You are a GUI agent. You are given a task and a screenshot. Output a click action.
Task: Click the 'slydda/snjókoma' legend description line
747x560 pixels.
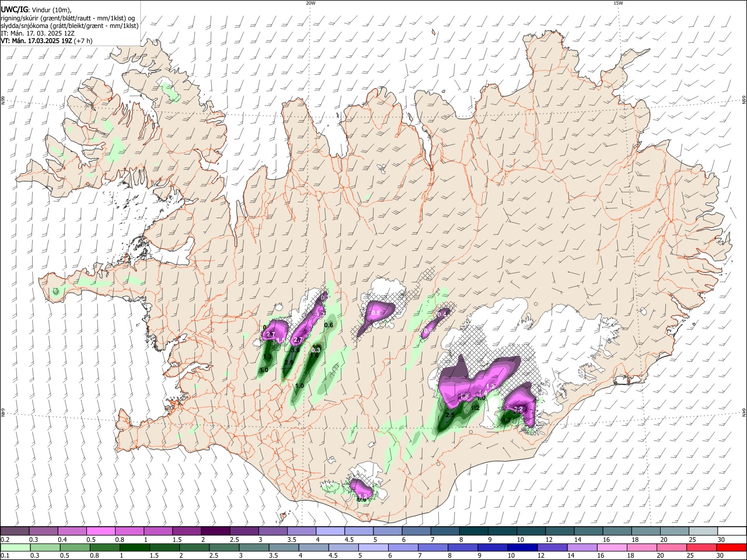[69, 26]
